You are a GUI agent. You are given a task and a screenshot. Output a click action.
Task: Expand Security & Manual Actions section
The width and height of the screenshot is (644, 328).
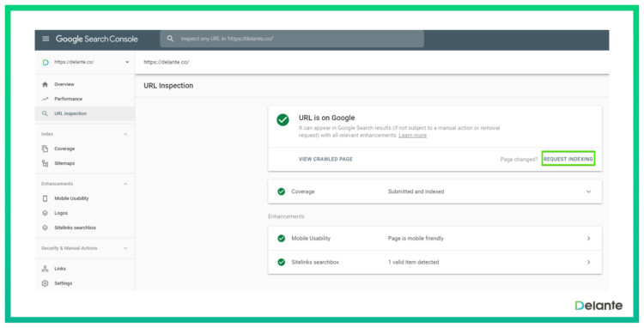coord(125,248)
